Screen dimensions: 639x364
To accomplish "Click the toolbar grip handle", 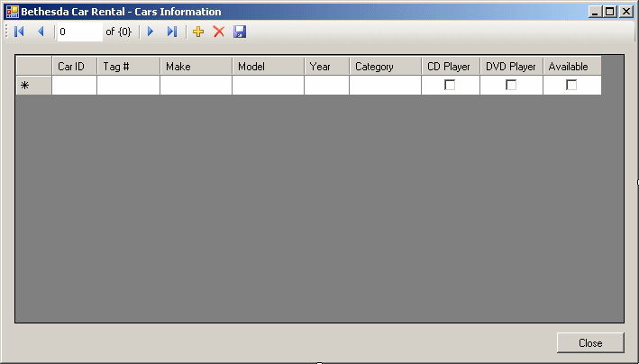I will click(7, 32).
